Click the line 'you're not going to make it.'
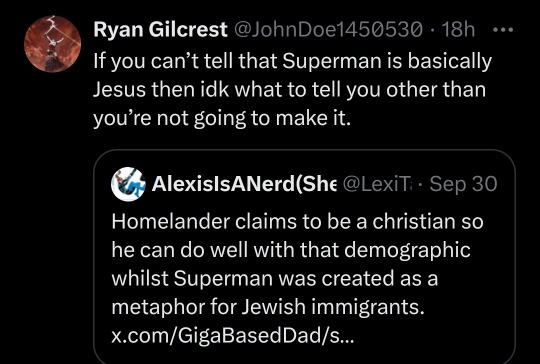Image resolution: width=540 pixels, height=364 pixels. pyautogui.click(x=222, y=119)
